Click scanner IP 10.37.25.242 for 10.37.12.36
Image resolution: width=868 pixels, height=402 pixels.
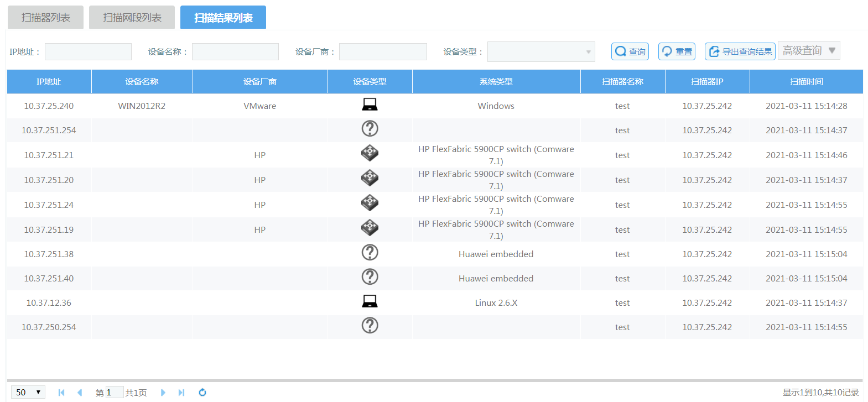tap(707, 303)
